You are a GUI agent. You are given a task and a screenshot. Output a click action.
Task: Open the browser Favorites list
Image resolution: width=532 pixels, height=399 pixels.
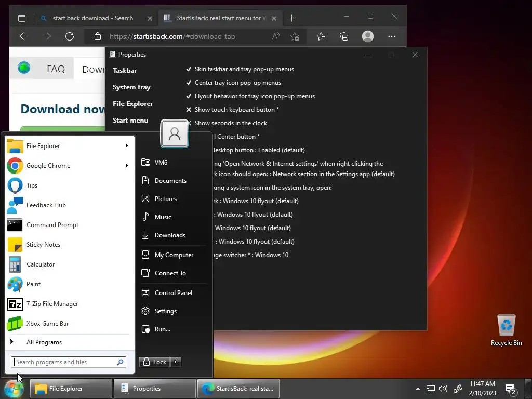click(x=321, y=36)
